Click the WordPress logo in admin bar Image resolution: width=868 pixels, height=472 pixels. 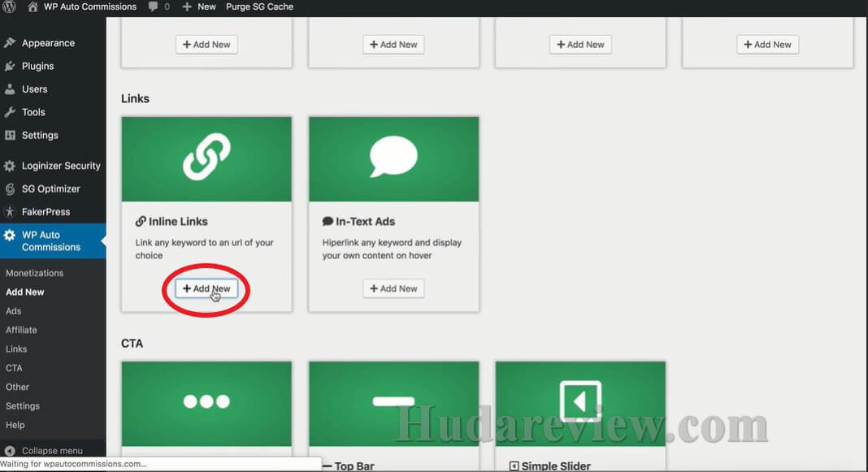11,6
